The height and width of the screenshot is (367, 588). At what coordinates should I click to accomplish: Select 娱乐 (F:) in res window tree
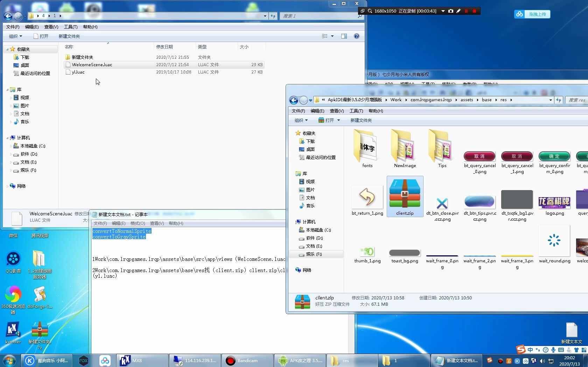[315, 254]
